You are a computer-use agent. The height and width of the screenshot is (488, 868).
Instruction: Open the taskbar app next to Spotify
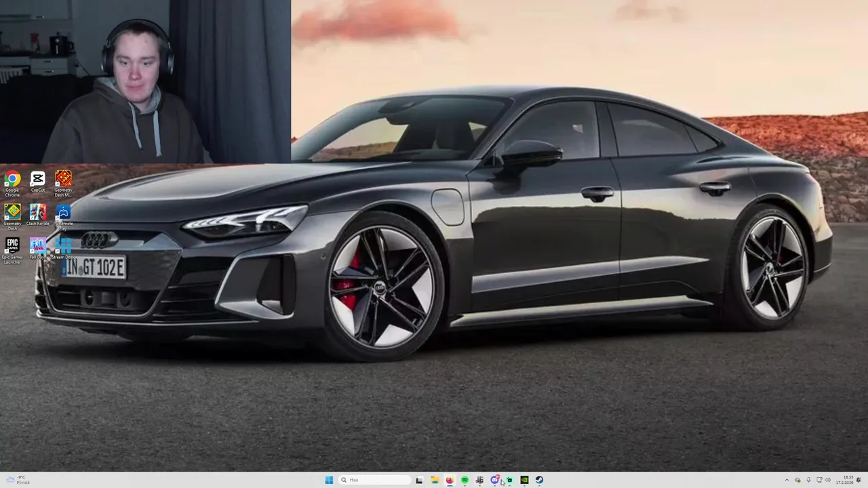(479, 480)
